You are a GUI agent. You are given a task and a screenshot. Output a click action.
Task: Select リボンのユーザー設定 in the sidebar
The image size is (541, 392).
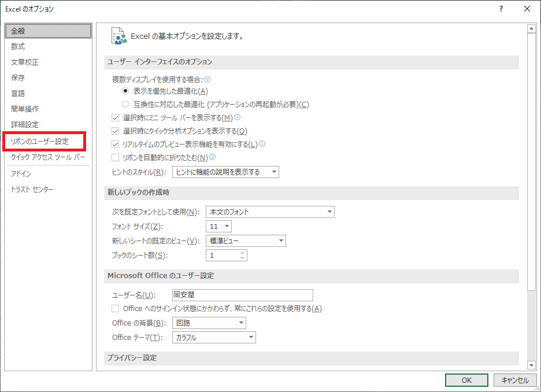(40, 140)
